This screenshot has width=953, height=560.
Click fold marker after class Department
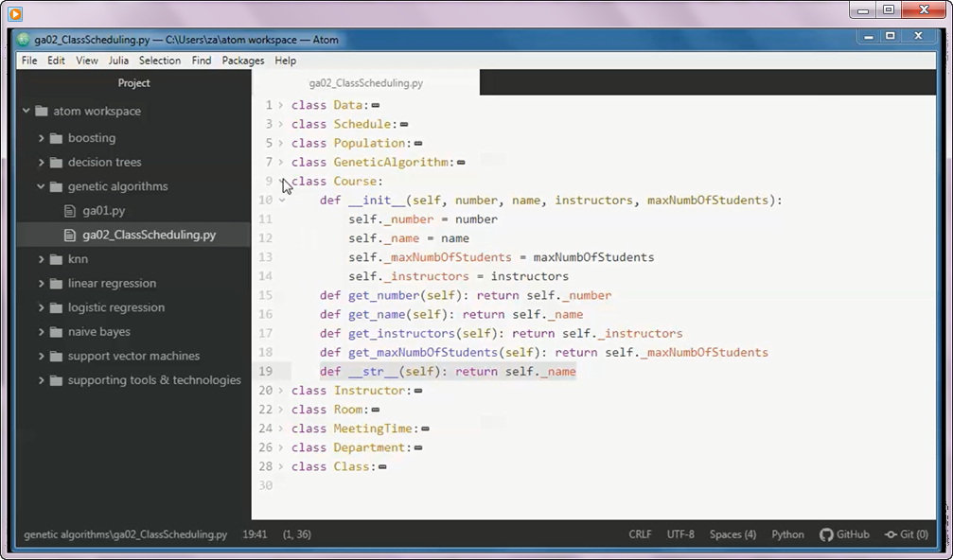tap(418, 448)
